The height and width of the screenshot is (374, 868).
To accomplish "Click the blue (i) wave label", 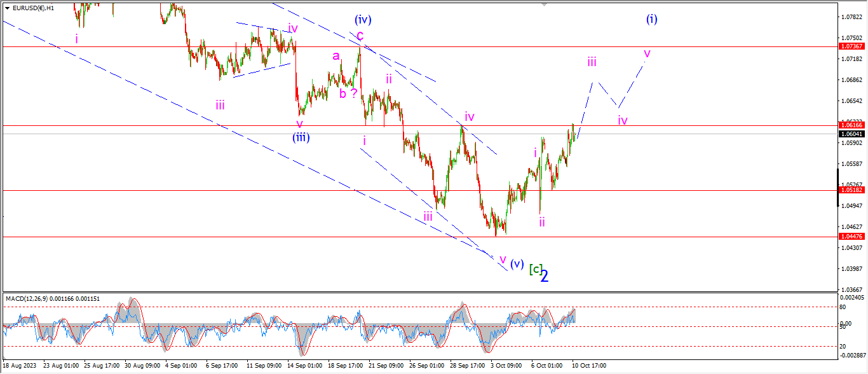I will coord(652,19).
